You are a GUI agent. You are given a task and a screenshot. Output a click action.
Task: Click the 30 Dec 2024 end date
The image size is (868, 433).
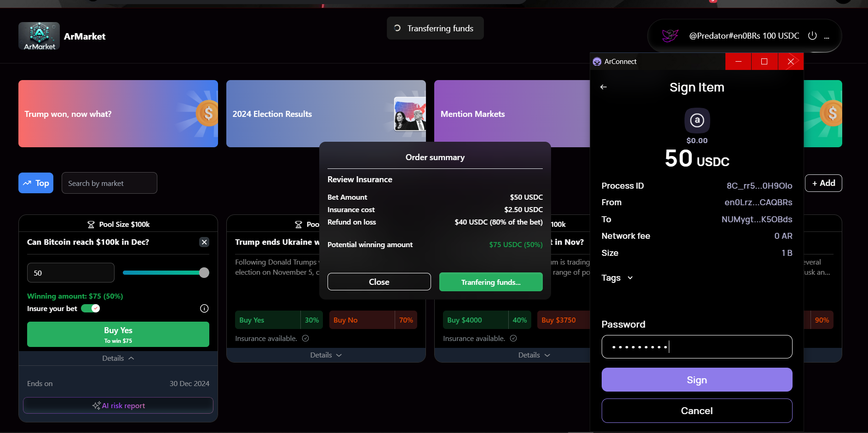point(190,384)
